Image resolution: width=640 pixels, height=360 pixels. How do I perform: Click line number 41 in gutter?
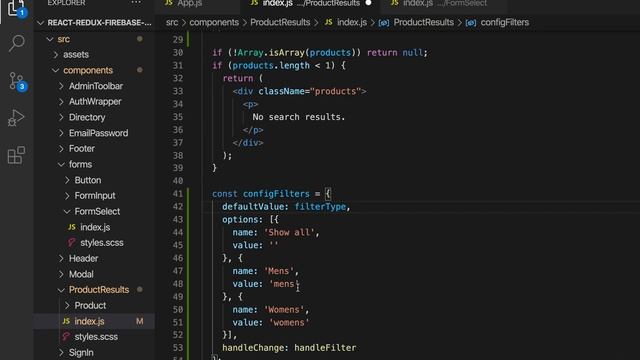point(178,193)
